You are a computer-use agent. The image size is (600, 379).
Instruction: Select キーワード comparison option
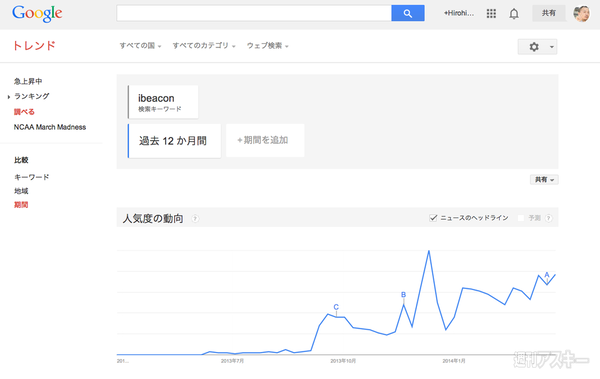point(31,177)
